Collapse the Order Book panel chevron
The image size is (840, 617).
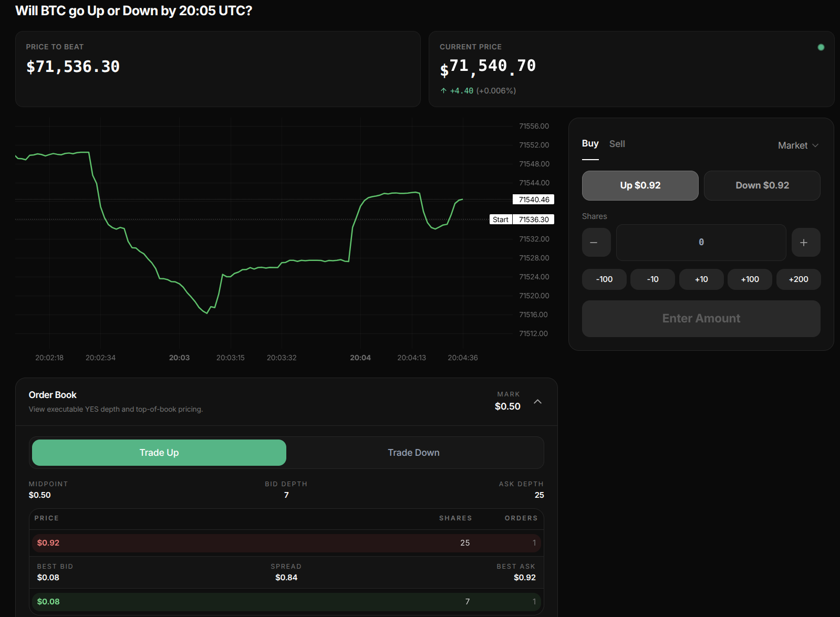537,402
